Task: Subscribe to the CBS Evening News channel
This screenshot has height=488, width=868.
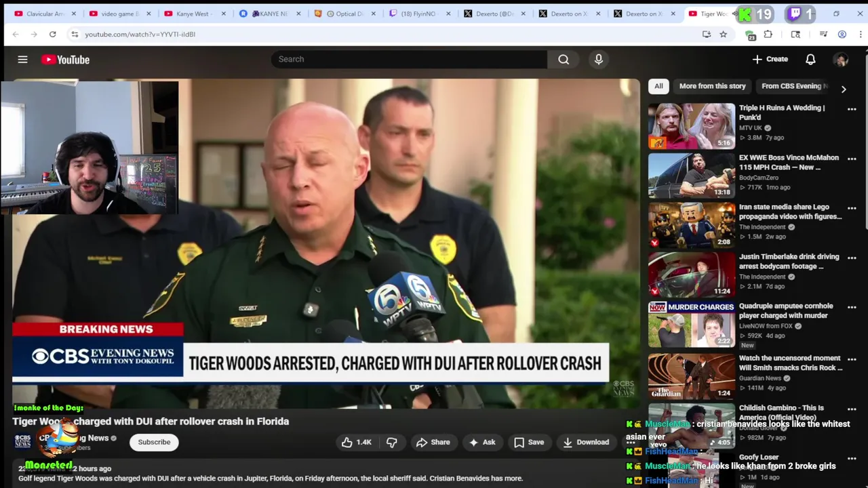Action: coord(154,442)
